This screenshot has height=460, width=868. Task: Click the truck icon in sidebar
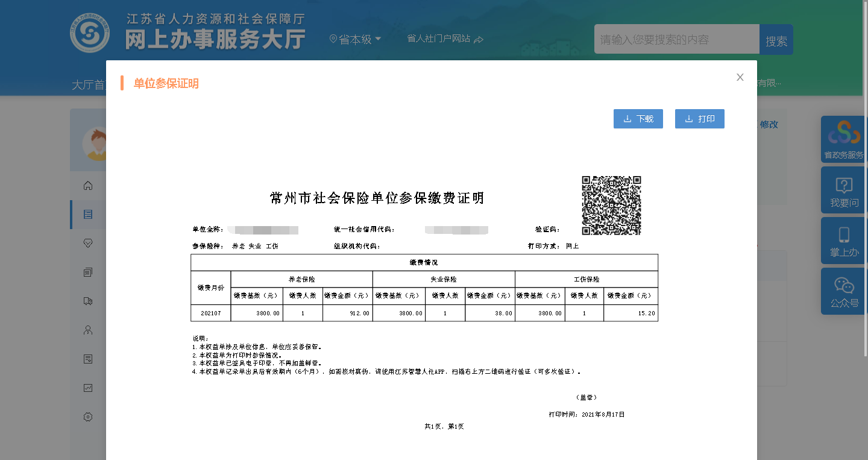[88, 301]
